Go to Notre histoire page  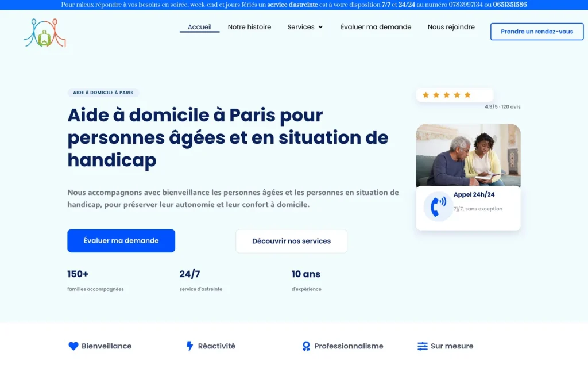(249, 27)
